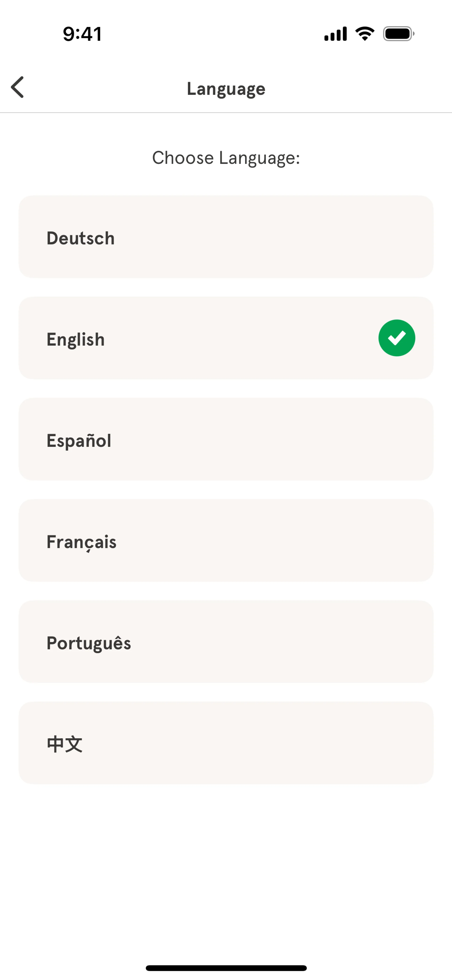Select the 中文 language option

[x=226, y=743]
